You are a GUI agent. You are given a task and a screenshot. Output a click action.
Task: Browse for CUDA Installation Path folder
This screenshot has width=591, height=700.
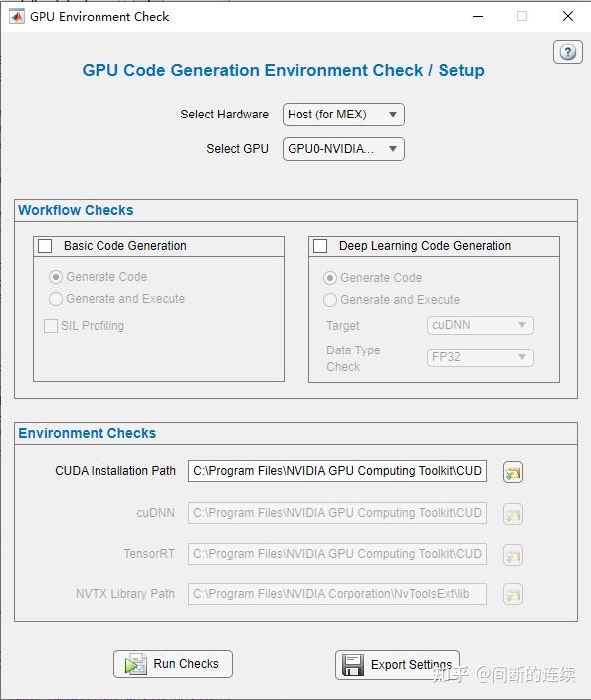(513, 472)
